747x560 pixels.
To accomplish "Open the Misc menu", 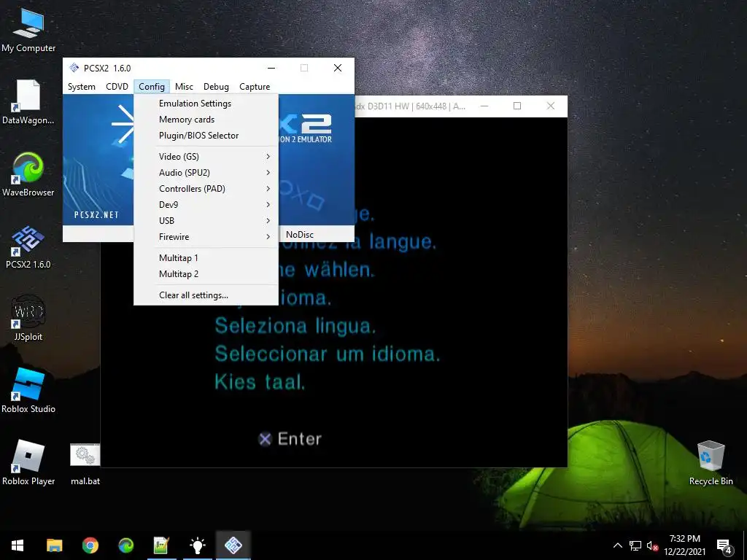I will coord(184,87).
